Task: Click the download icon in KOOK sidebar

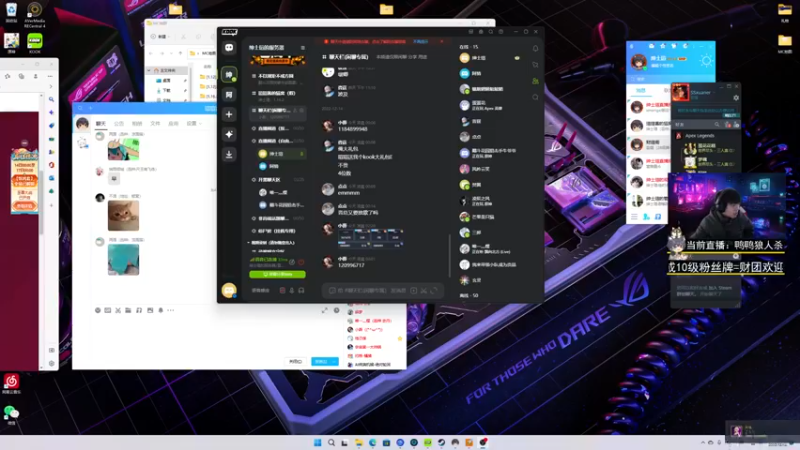Action: 229,154
